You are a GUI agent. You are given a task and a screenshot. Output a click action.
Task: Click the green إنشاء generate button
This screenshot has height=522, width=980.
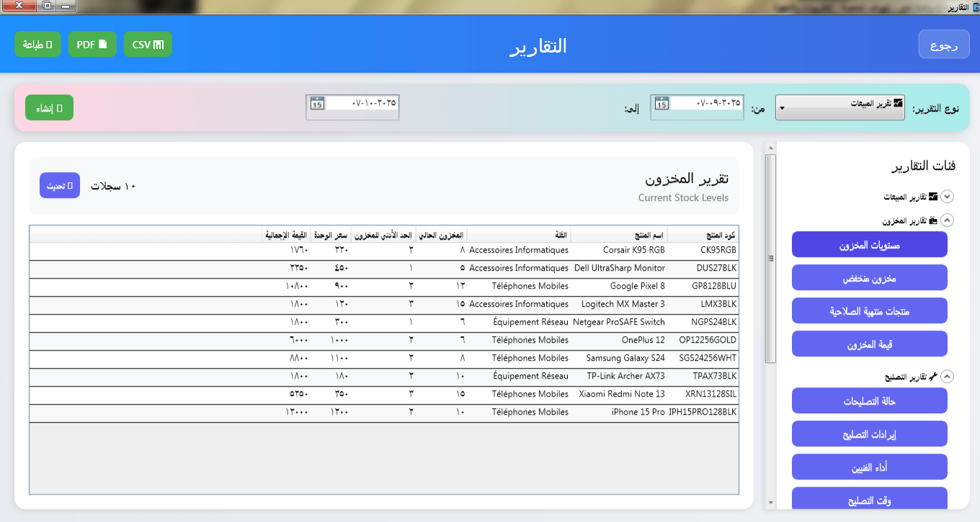49,108
